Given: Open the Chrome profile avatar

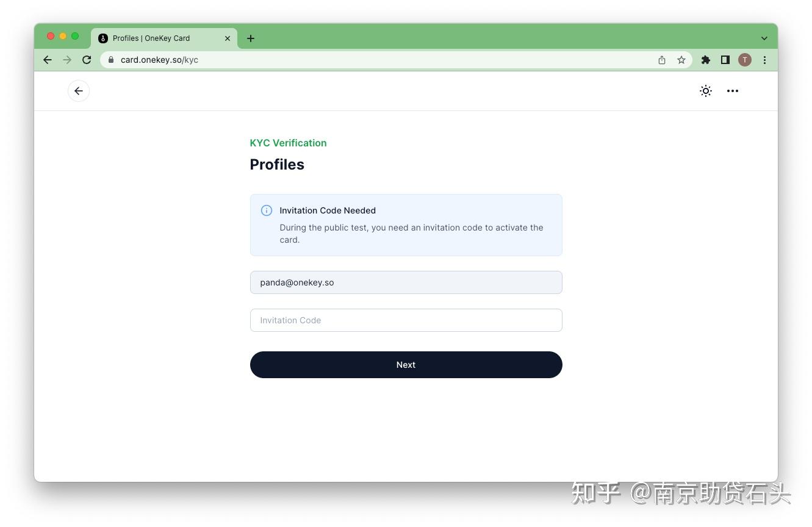Looking at the screenshot, I should 745,60.
